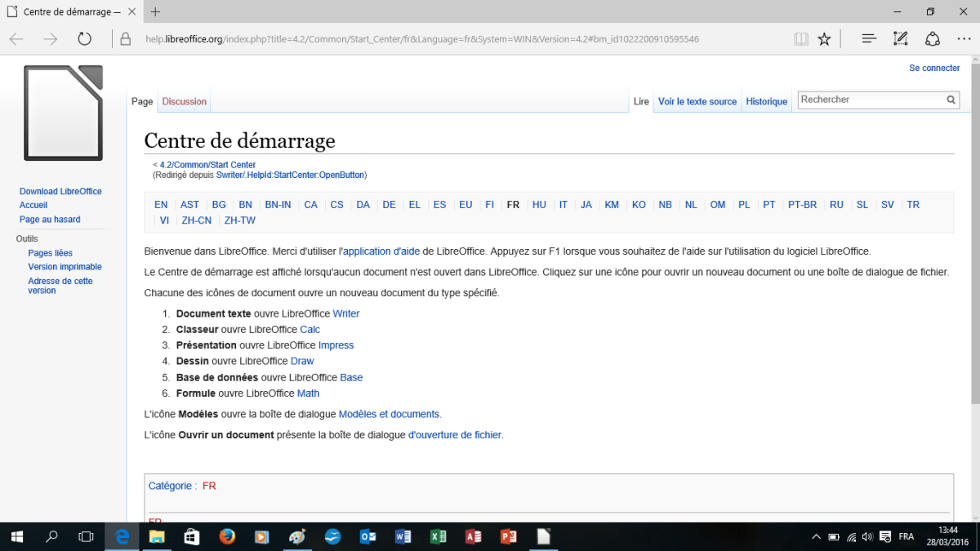Go back with the browser back arrow
The width and height of the screenshot is (980, 551).
pos(16,38)
